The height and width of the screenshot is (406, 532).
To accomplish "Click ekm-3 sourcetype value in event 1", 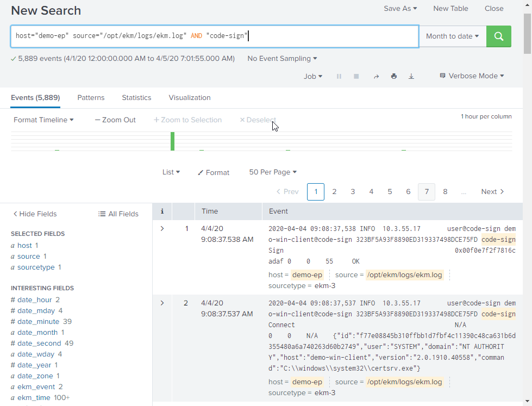I will [x=325, y=286].
